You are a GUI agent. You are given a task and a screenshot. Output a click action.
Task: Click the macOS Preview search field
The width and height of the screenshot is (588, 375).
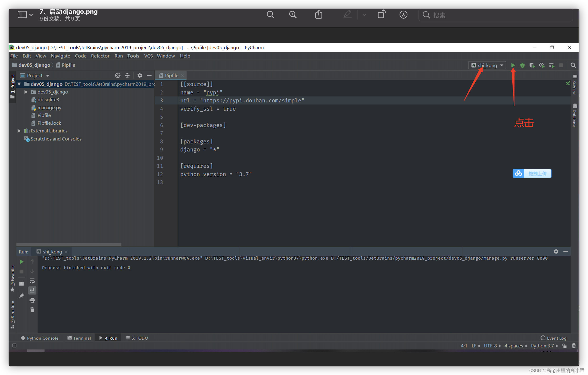pos(496,15)
